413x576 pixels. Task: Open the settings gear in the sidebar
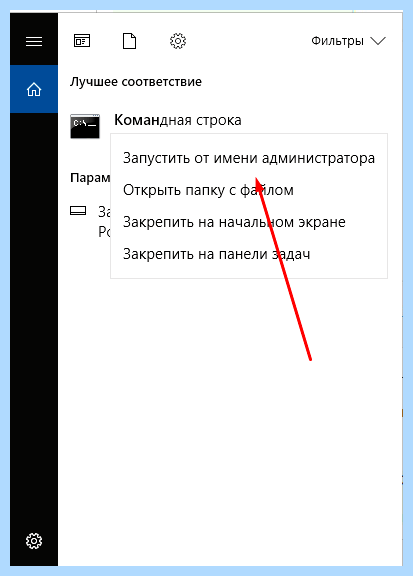pos(34,541)
